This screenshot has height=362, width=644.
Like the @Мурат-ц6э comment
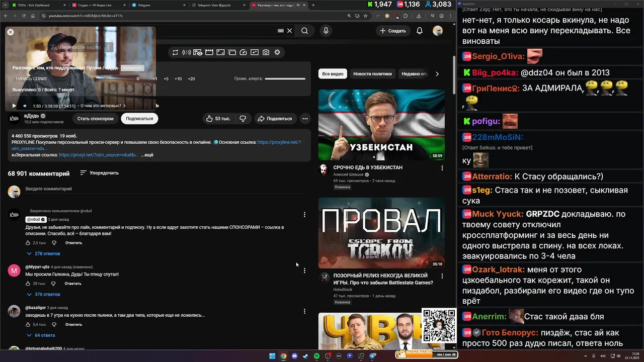click(x=28, y=284)
